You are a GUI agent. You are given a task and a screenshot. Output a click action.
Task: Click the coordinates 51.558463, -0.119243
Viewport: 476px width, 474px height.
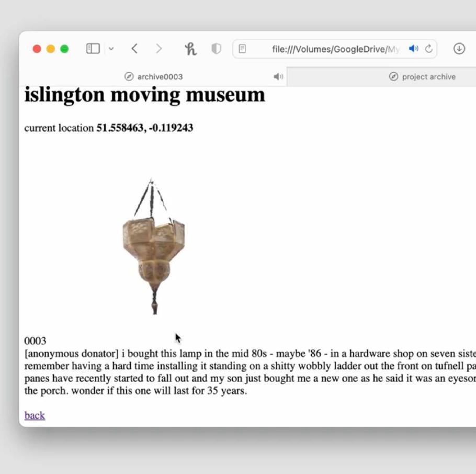click(145, 128)
